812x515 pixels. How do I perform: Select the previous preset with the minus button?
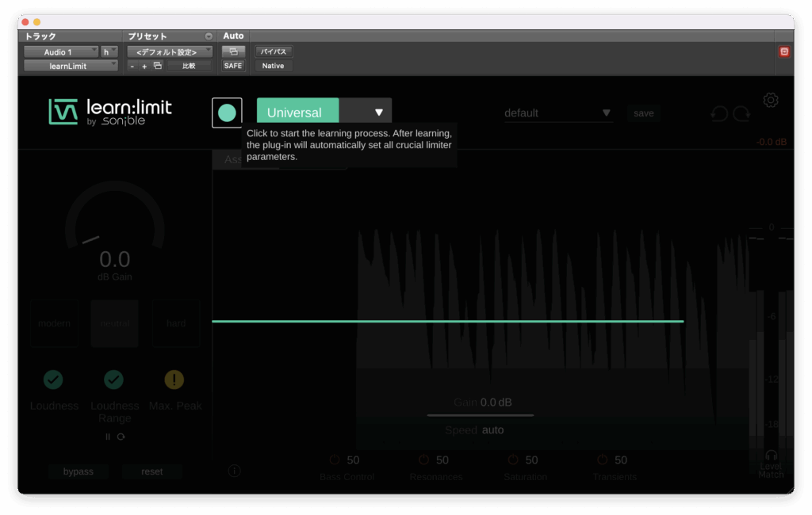tap(132, 67)
